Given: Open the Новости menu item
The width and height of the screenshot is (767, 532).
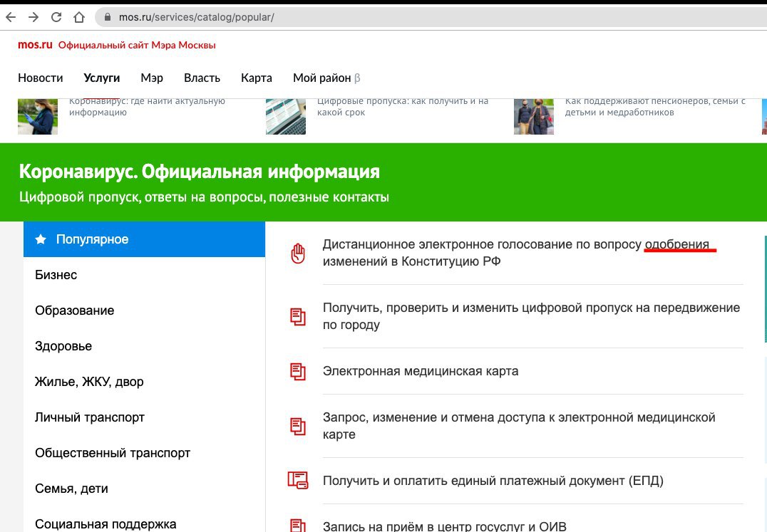Looking at the screenshot, I should point(41,78).
